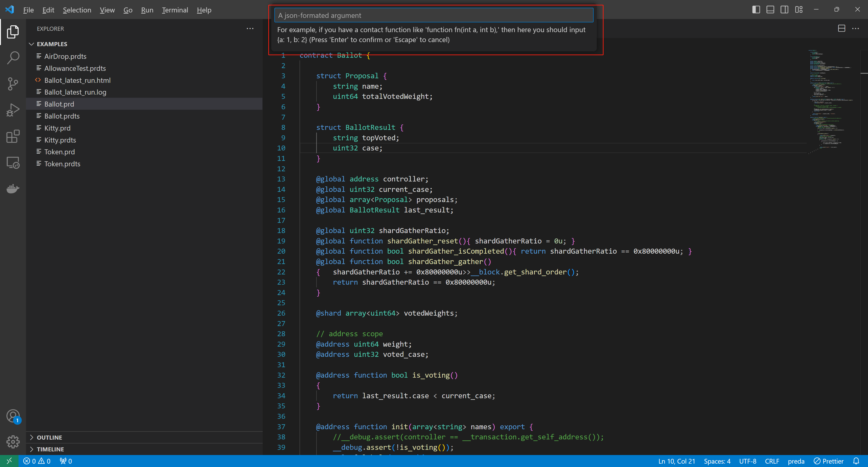Click on 'votedWeights' variable, line 26
Image resolution: width=868 pixels, height=467 pixels.
[429, 313]
